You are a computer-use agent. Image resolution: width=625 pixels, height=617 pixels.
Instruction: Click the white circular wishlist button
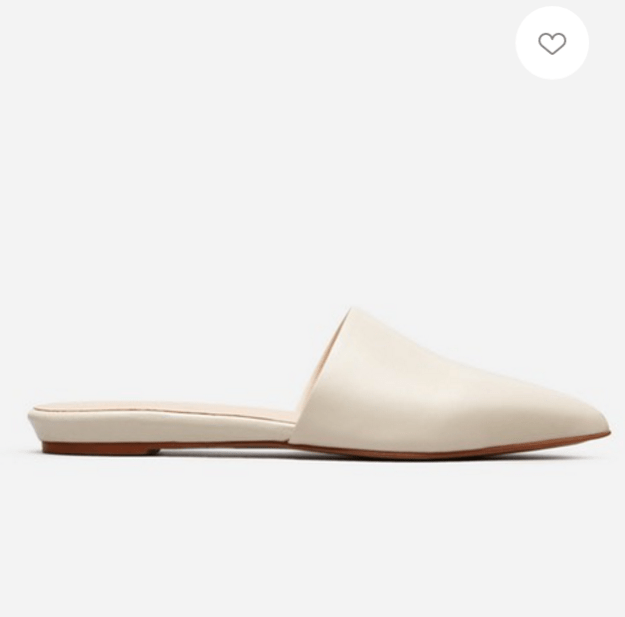point(552,43)
